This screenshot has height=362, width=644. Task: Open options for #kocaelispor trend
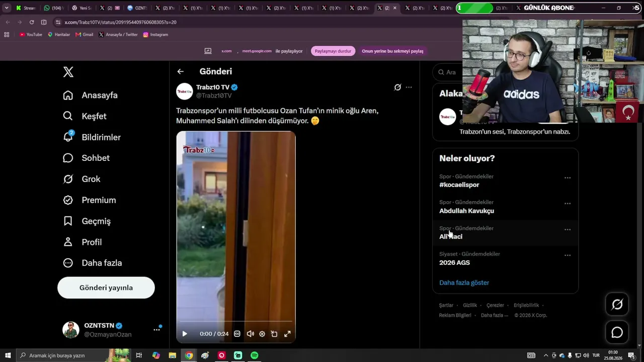568,177
